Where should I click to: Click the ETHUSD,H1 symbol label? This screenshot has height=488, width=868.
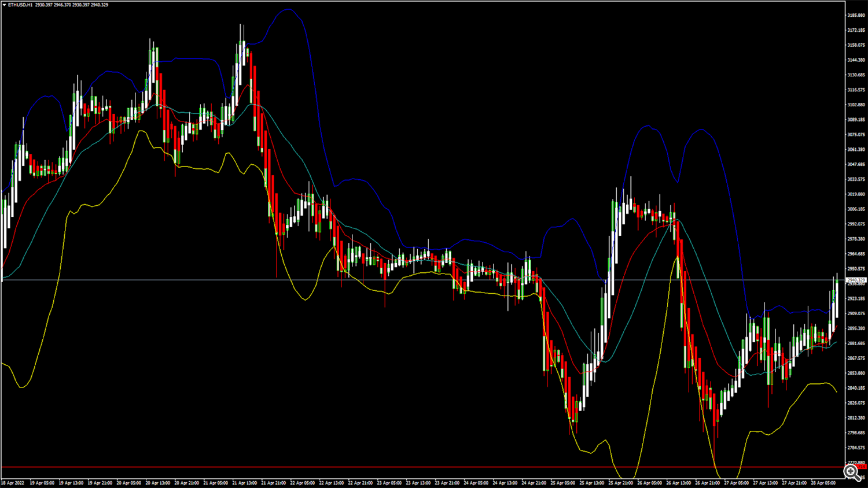coord(20,5)
